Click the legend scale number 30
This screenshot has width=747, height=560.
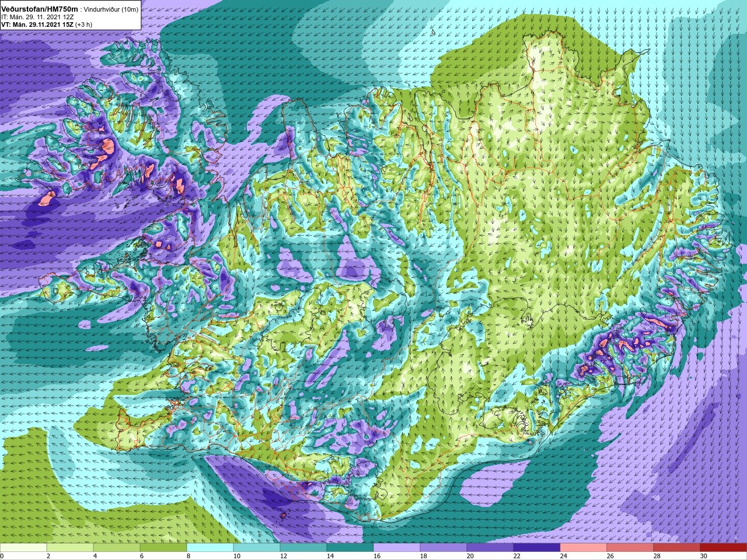pyautogui.click(x=704, y=556)
